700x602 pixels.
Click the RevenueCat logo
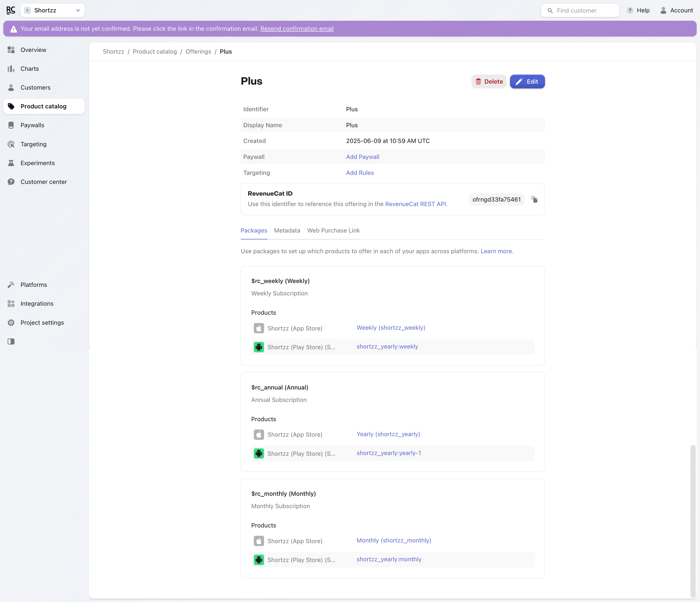11,10
